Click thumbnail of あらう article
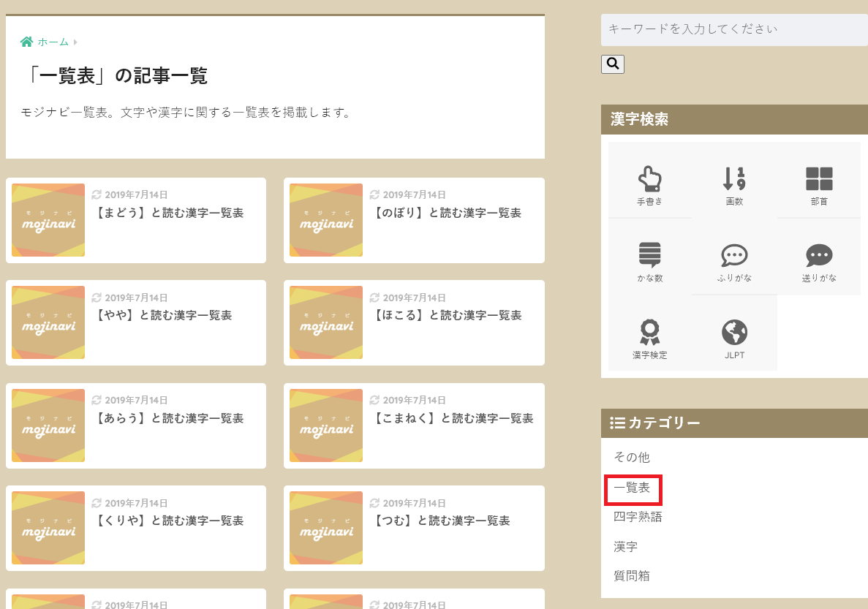Screen dimensions: 868x609 coord(48,425)
